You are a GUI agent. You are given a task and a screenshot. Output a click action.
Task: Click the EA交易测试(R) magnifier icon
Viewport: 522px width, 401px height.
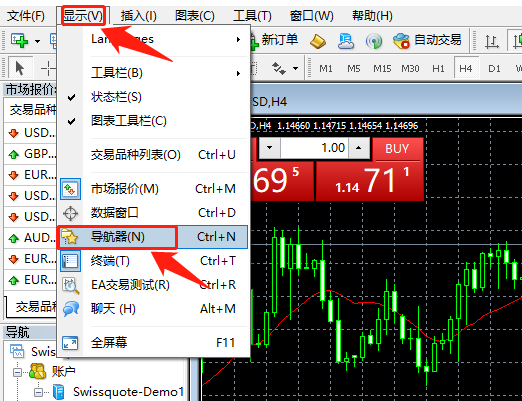coord(71,285)
